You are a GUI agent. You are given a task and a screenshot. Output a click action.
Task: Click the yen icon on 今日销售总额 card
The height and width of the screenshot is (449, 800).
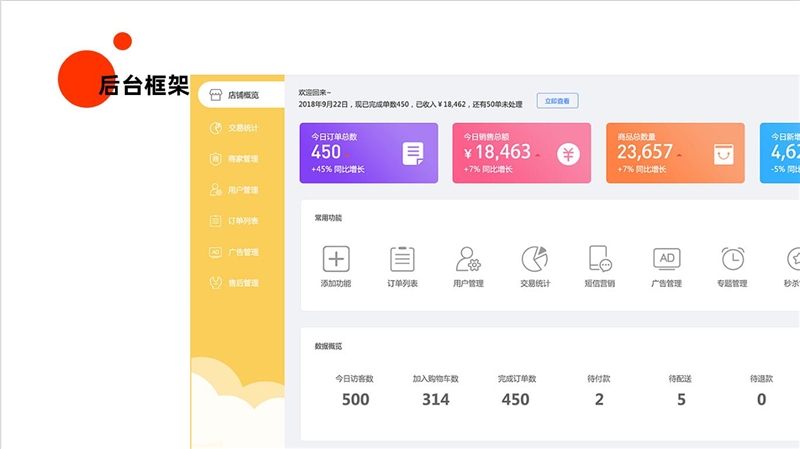point(568,153)
